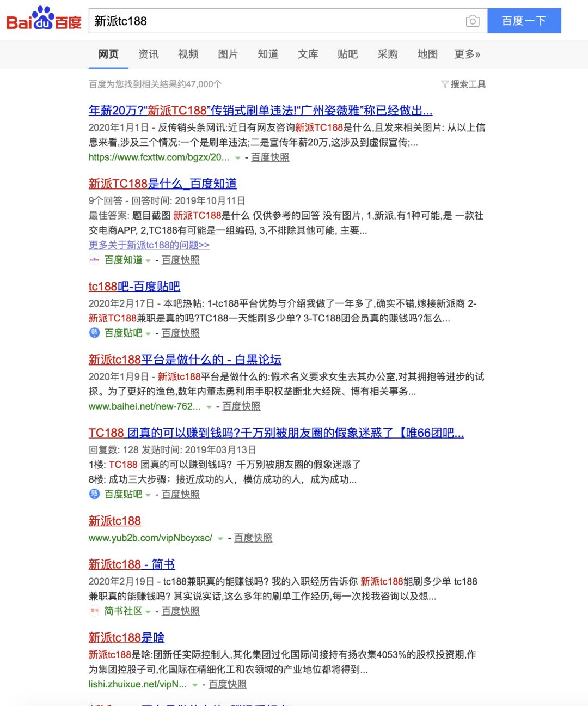Click the https://www.fcxttw.com/bgzx/20... URL
This screenshot has height=706, width=588.
coord(159,157)
